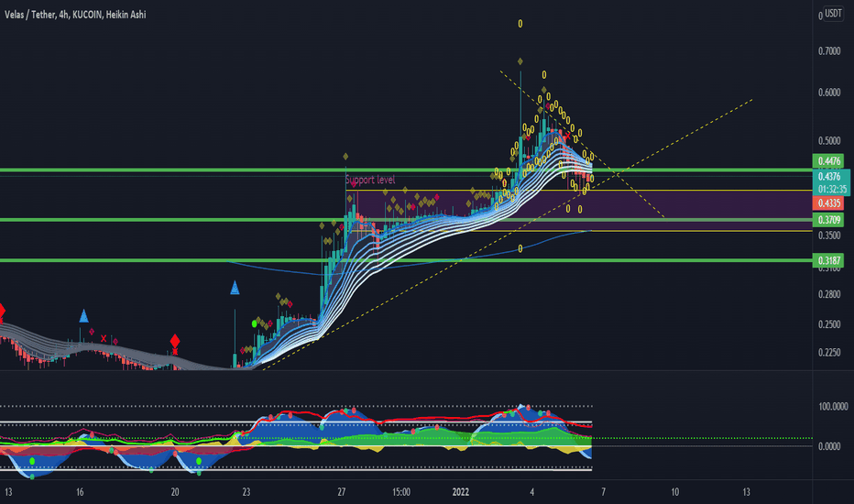Image resolution: width=854 pixels, height=504 pixels.
Task: Click the 0.3500 price axis value
Action: tap(829, 236)
